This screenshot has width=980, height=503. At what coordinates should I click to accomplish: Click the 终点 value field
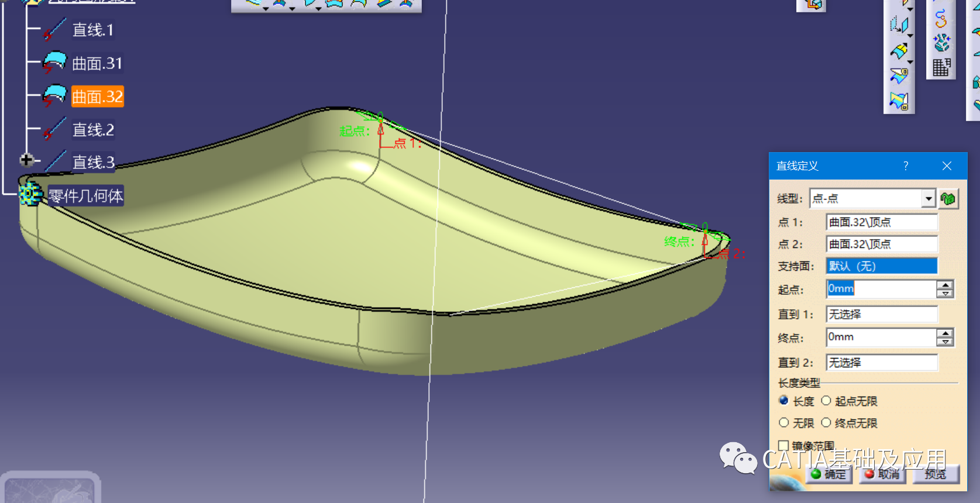click(881, 337)
